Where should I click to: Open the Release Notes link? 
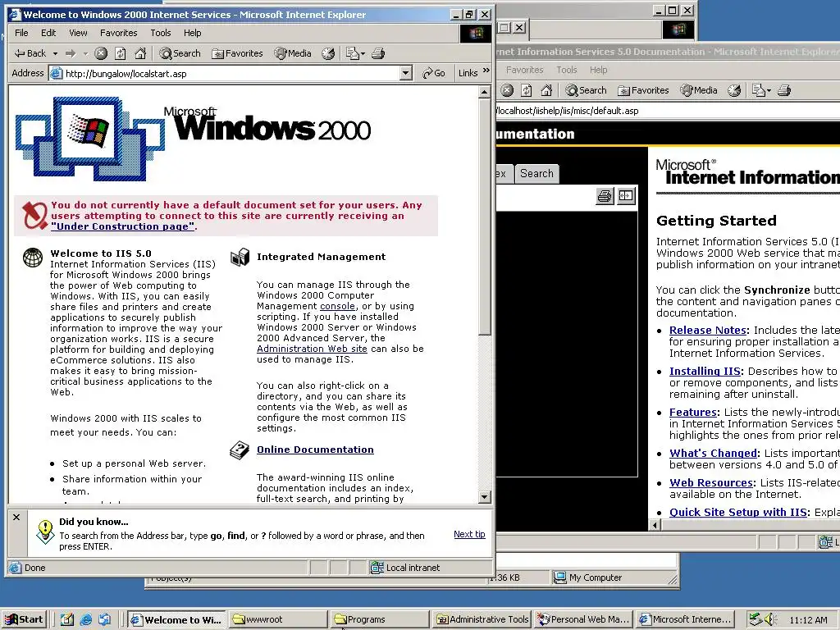(708, 330)
